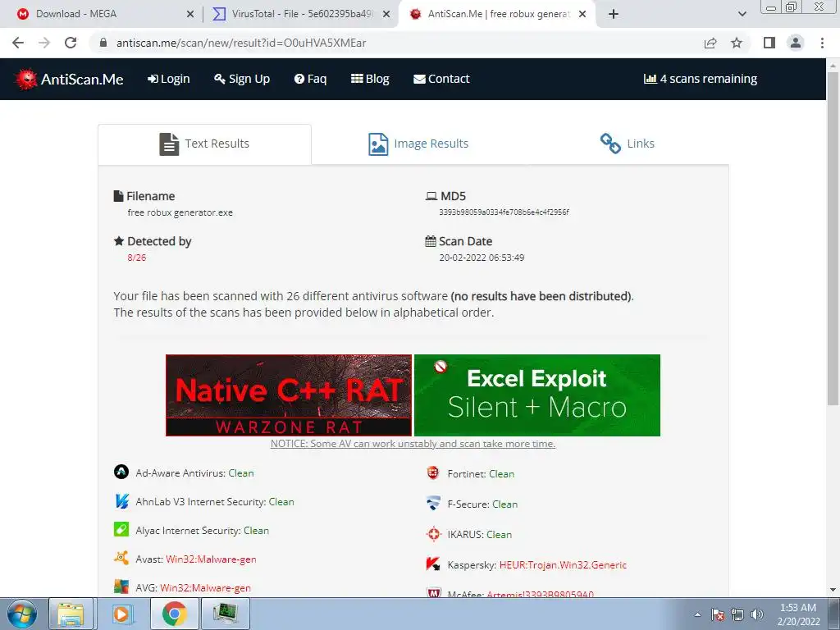Viewport: 840px width, 630px height.
Task: Click the F-Secure icon
Action: 433,503
